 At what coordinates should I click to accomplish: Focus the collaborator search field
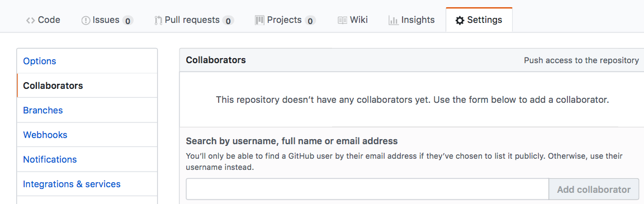coord(367,189)
